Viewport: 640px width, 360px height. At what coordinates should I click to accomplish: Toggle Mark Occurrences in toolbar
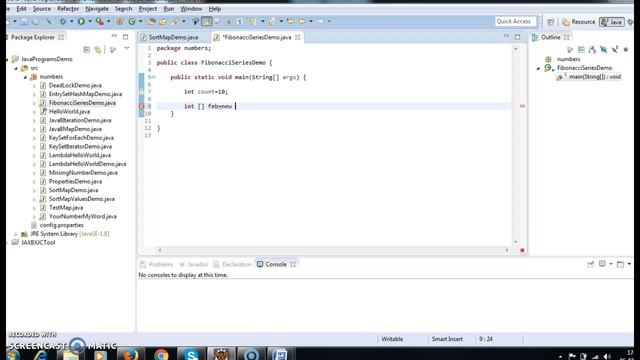pos(207,21)
